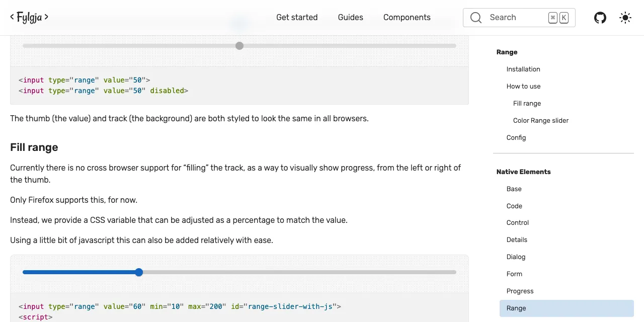The width and height of the screenshot is (644, 322).
Task: Click the highlighted "Range" sidebar entry
Action: pyautogui.click(x=516, y=308)
